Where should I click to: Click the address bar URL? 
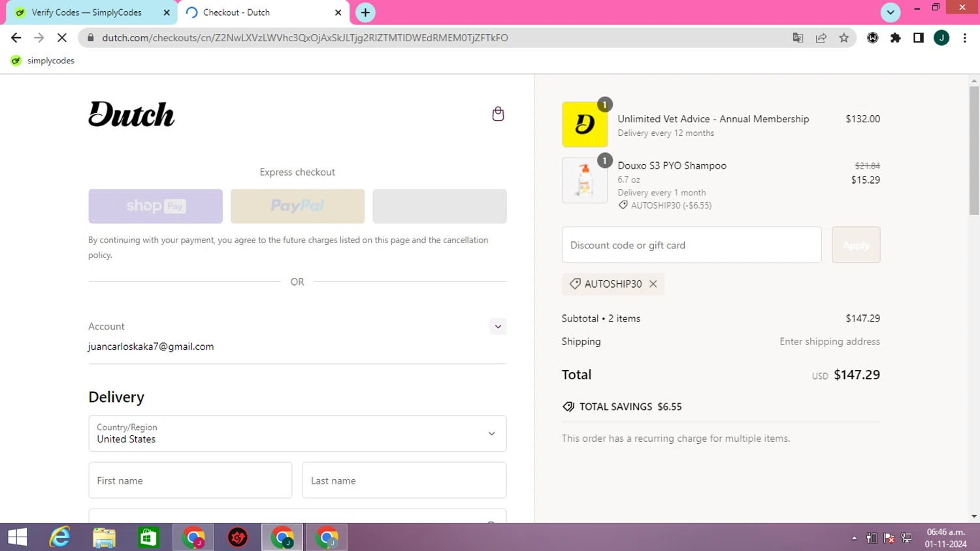(x=305, y=38)
